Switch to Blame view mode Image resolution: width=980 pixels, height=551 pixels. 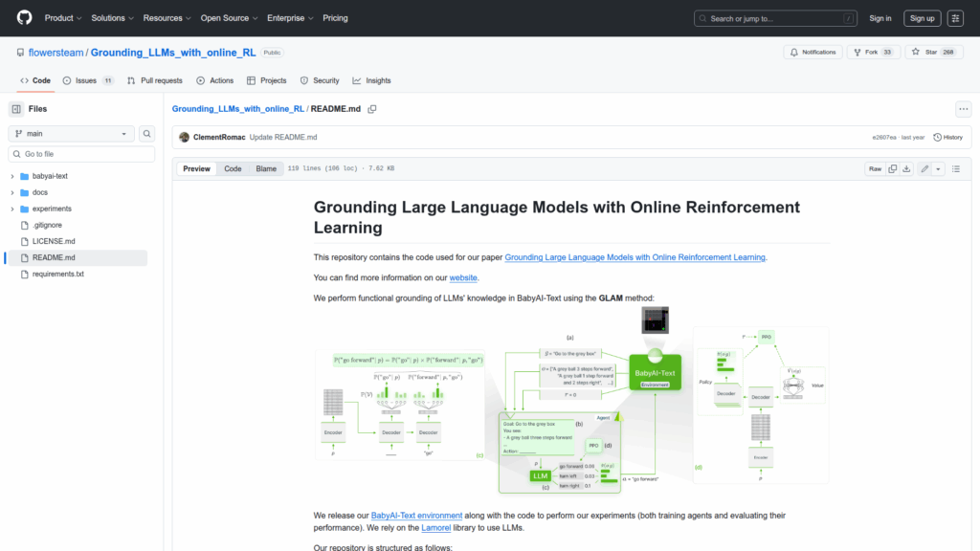(265, 168)
